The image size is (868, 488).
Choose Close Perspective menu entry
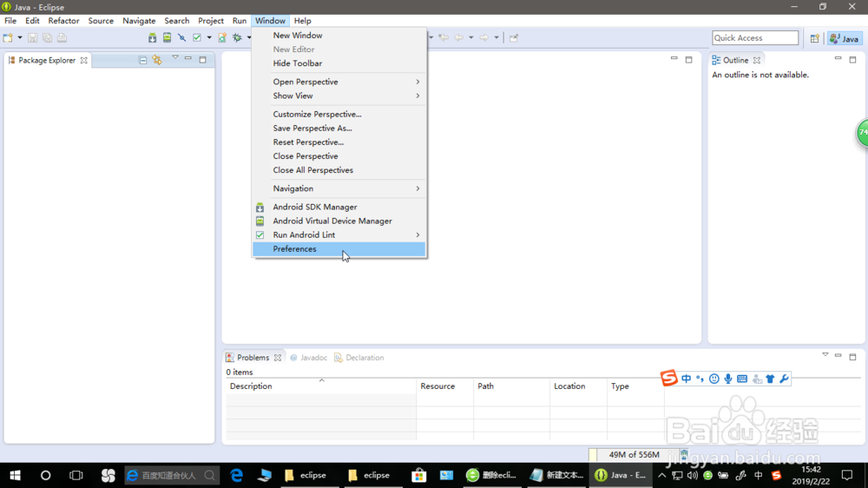tap(339, 156)
